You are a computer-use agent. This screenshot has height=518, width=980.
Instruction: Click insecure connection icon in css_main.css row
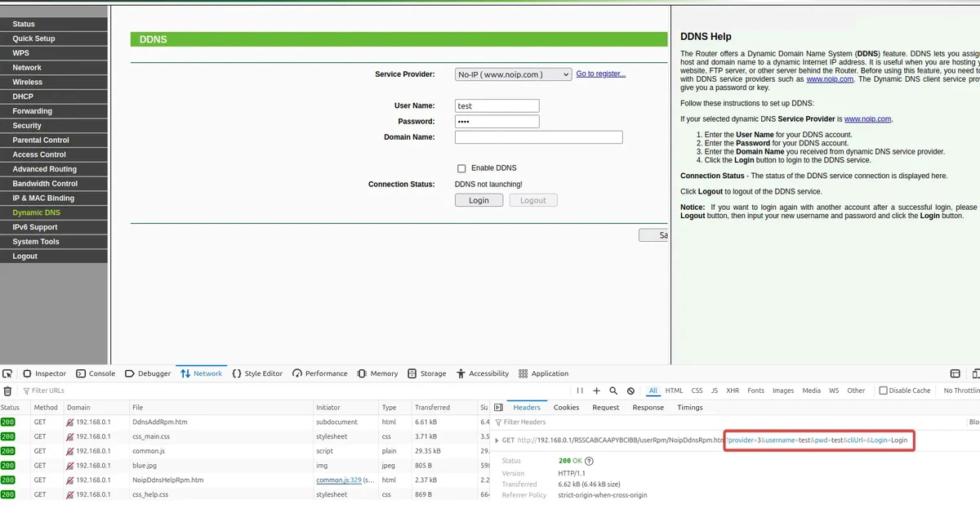pyautogui.click(x=69, y=436)
